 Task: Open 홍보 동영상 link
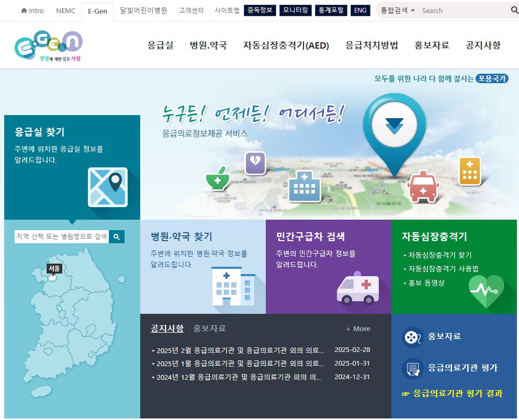point(426,283)
